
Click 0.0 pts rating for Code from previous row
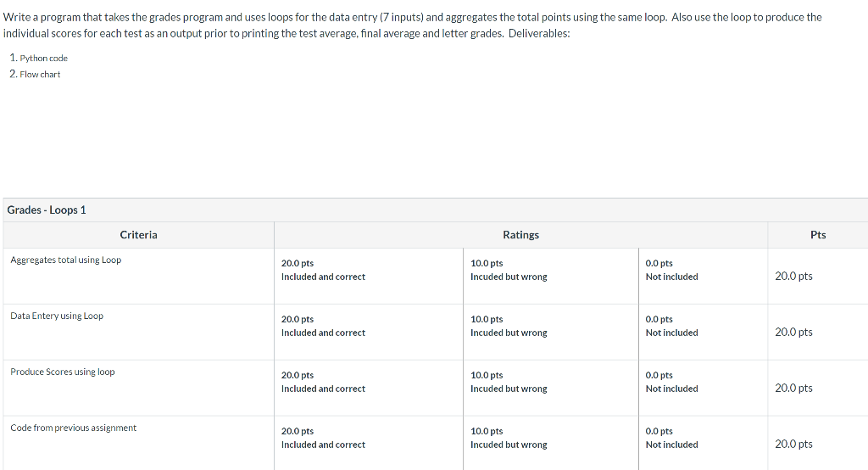pos(659,431)
